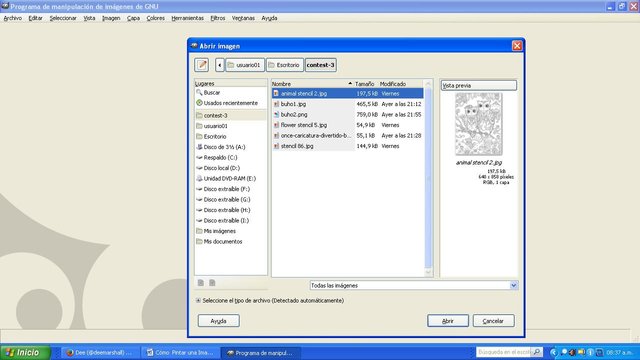Select Disco extraíble (I:) in Lugares
This screenshot has width=640, height=360.
231,220
